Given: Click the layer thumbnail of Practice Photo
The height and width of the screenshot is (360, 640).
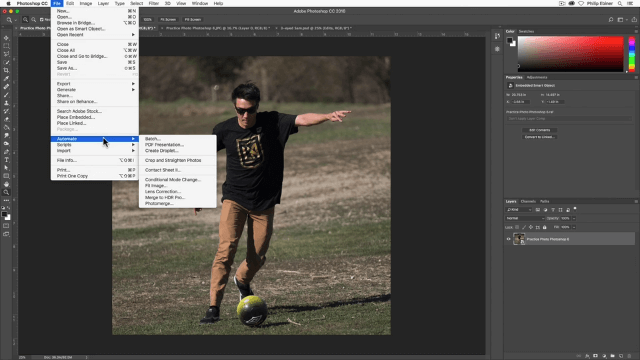Looking at the screenshot, I should pos(519,239).
